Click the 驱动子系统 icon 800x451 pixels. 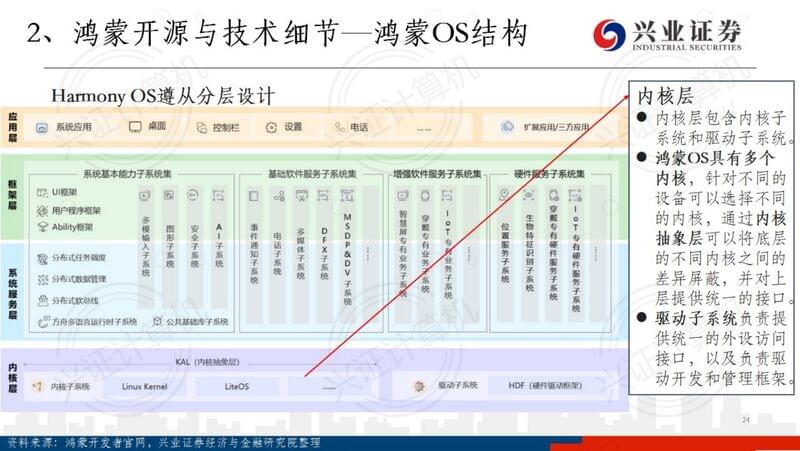pos(419,386)
